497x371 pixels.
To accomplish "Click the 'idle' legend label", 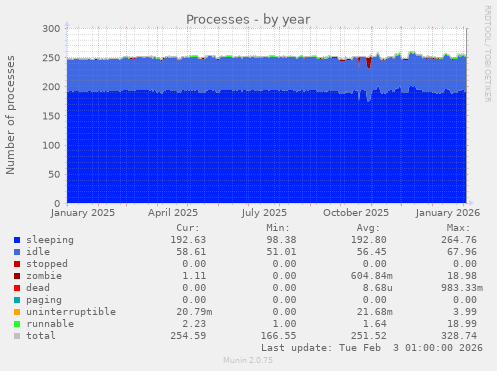I will pyautogui.click(x=38, y=252).
